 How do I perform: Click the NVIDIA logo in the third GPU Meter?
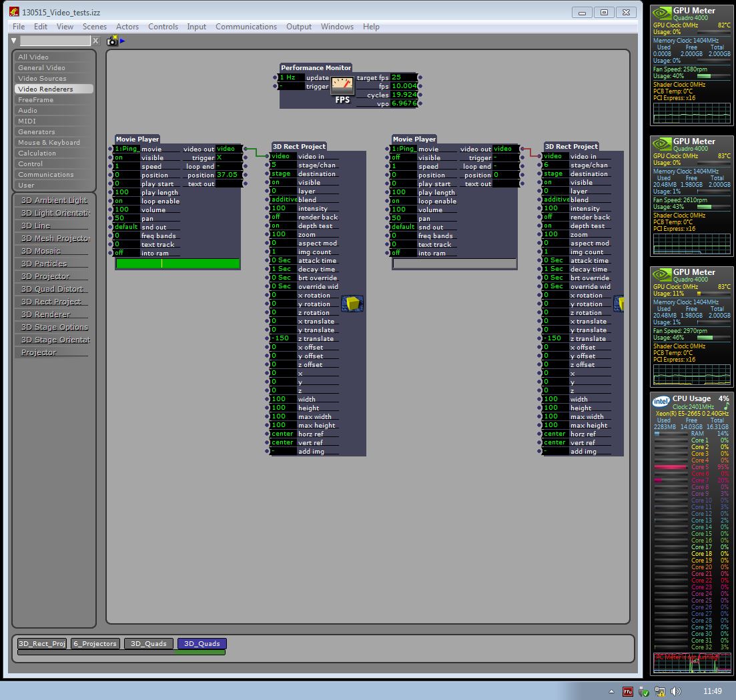click(662, 274)
